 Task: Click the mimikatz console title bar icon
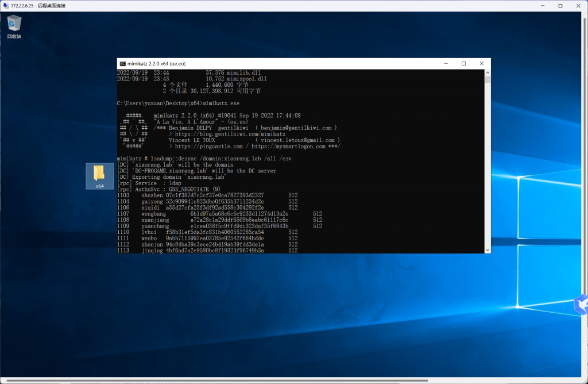point(122,64)
